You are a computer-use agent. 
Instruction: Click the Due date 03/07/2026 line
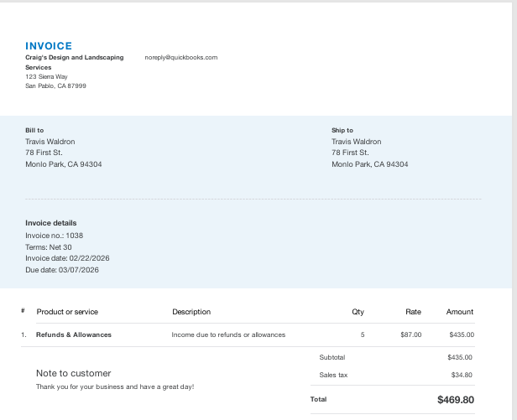62,270
